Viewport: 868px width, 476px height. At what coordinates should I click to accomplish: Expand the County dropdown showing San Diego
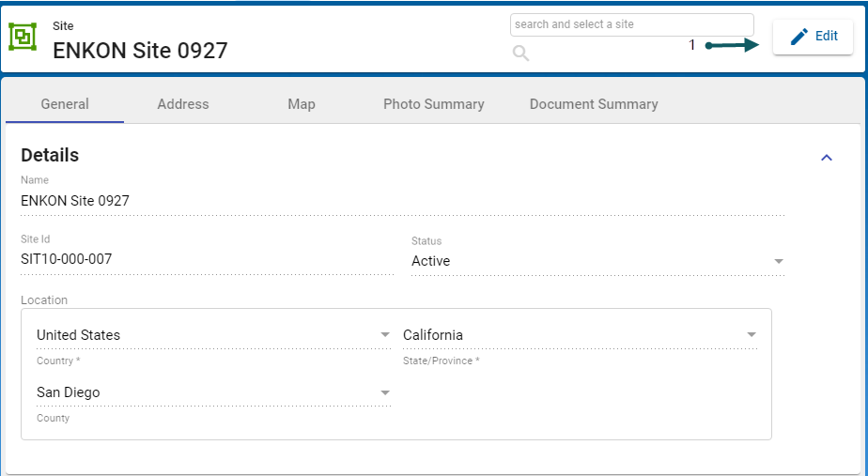385,392
